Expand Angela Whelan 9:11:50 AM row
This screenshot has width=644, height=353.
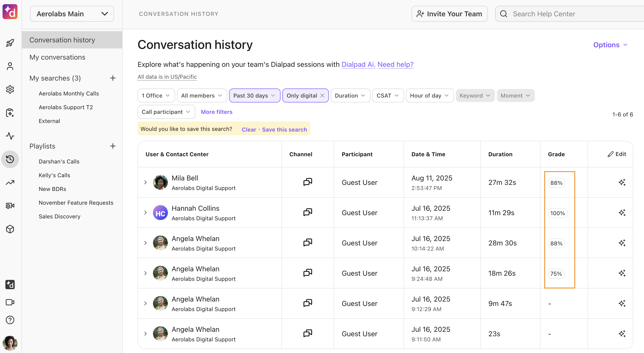pyautogui.click(x=145, y=334)
